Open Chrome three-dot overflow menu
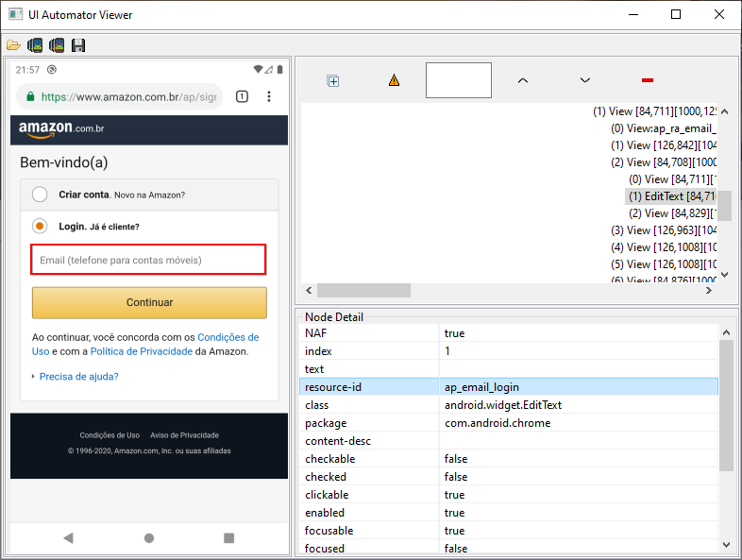 pos(269,96)
